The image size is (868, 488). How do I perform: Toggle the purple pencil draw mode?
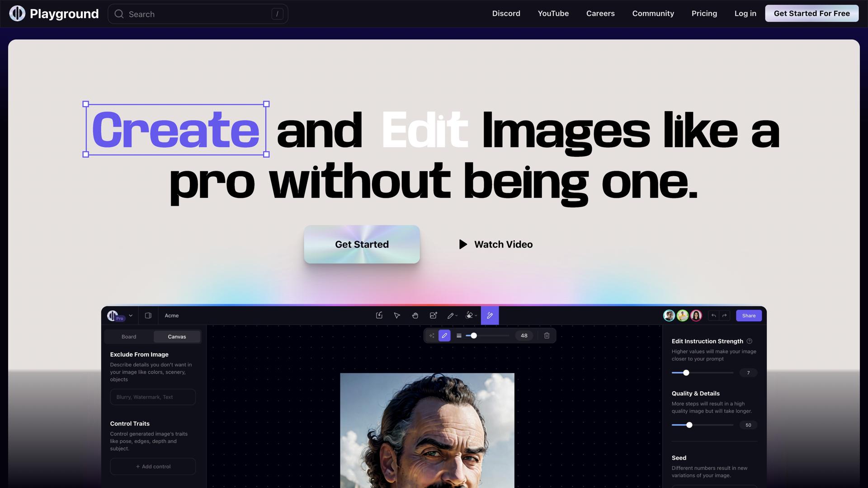444,335
